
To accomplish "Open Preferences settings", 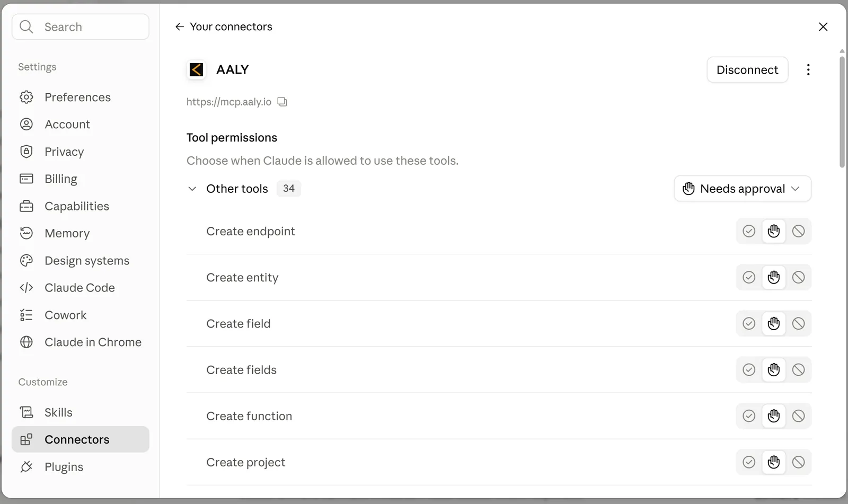I will [81, 97].
